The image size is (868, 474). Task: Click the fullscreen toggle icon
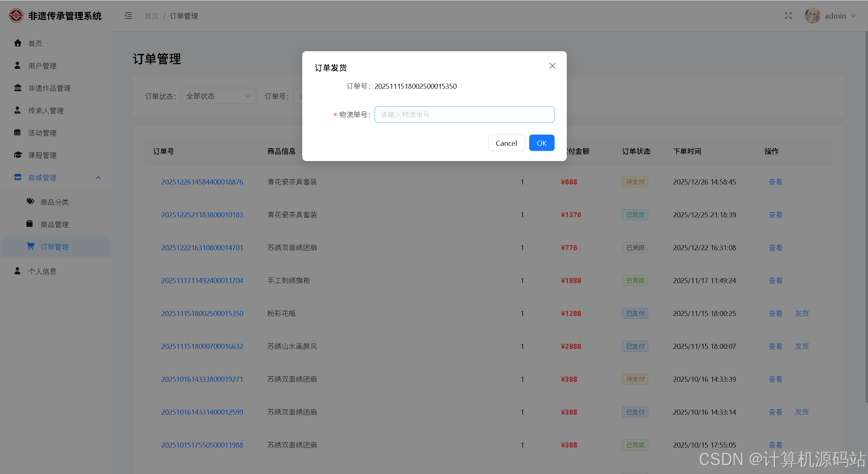pos(788,16)
